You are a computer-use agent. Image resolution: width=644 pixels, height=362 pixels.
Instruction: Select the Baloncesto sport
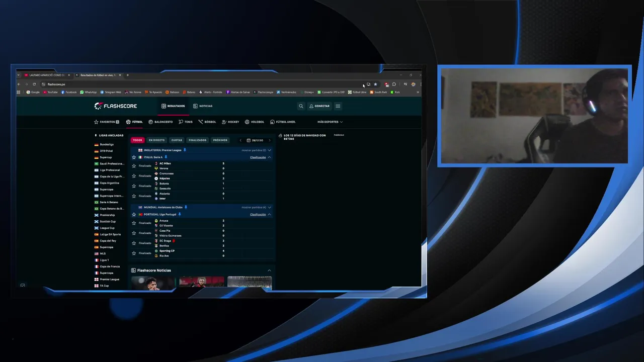160,122
